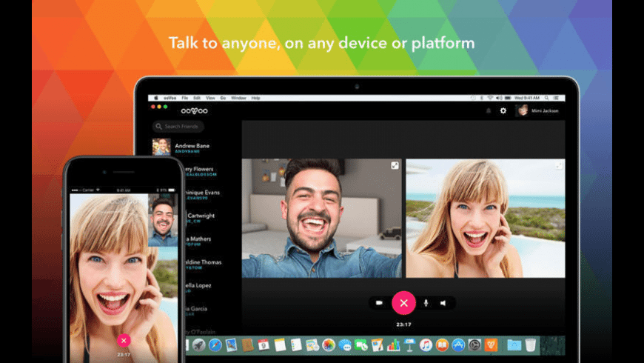This screenshot has height=363, width=644.
Task: Open Maps from the dock
Action: tap(312, 345)
